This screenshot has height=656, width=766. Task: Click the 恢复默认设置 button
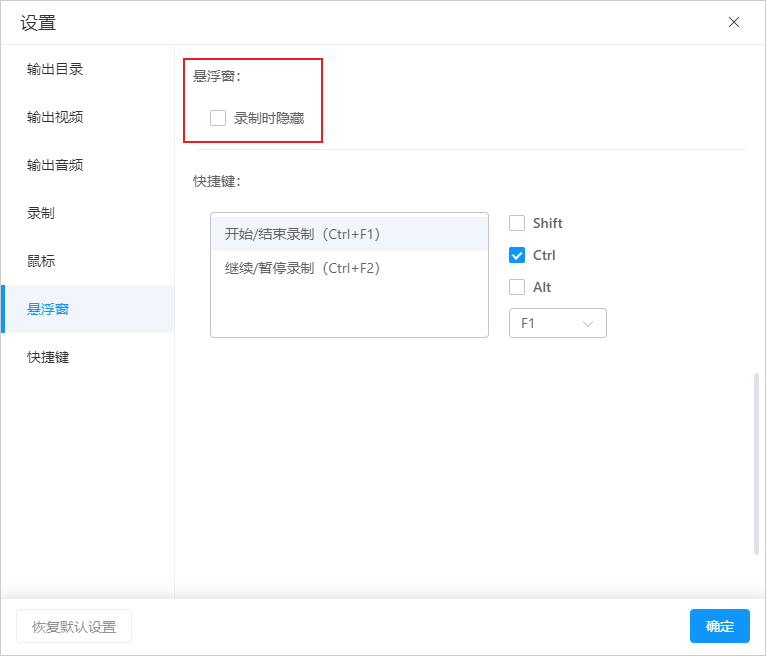coord(74,626)
